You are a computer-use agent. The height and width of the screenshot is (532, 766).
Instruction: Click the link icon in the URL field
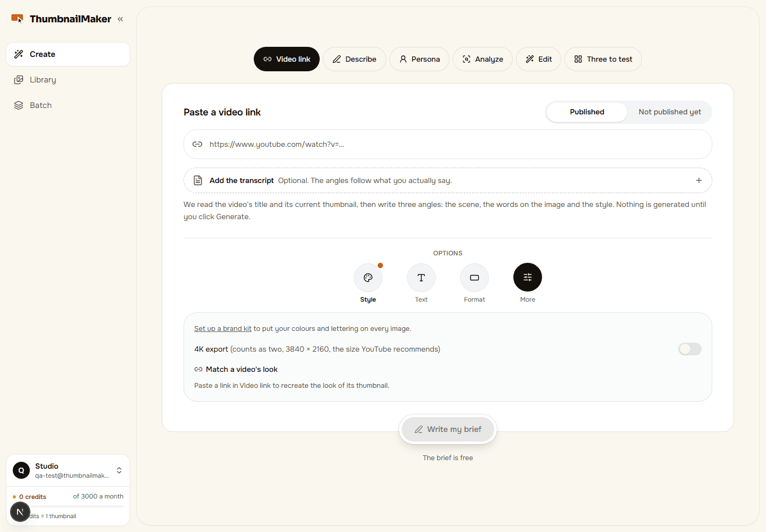pos(197,144)
